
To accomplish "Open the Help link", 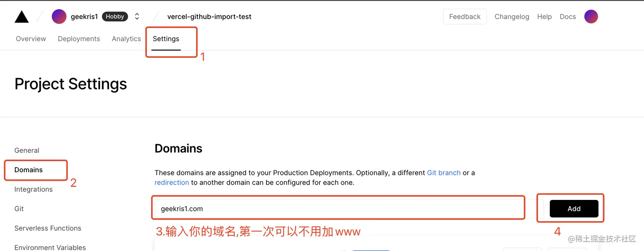I will 544,17.
